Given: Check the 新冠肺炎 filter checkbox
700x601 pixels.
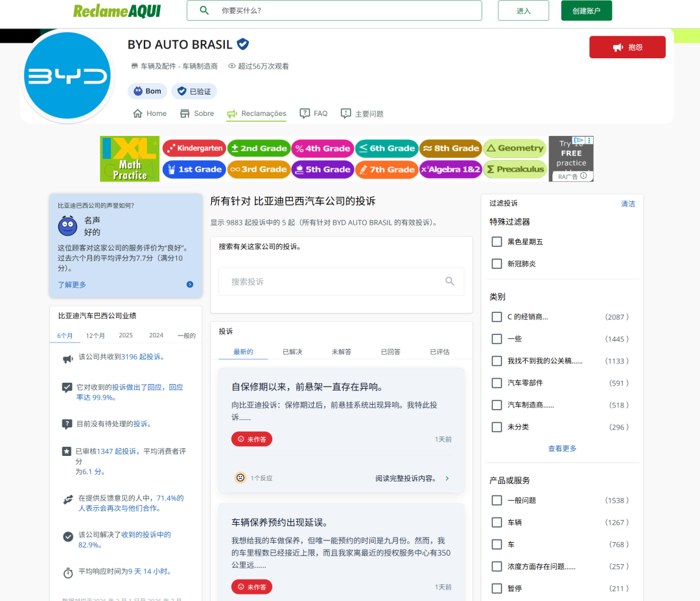Looking at the screenshot, I should pos(496,264).
